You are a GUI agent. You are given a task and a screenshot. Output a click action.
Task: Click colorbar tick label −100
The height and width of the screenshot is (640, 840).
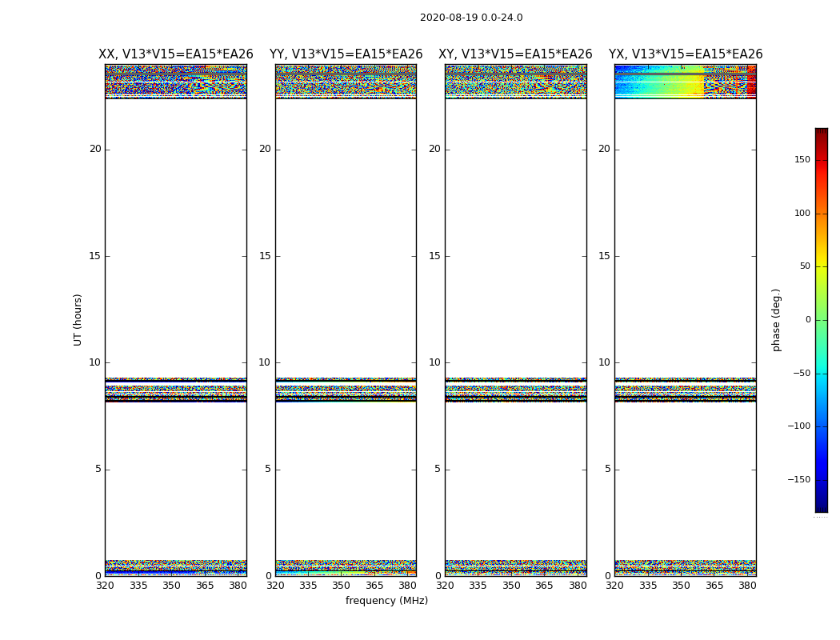tap(798, 426)
